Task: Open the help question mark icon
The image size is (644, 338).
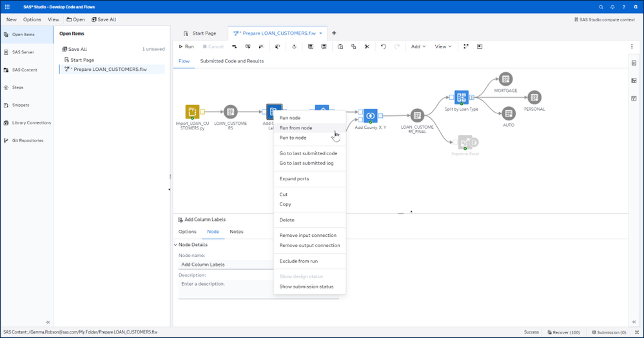Action: pos(624,7)
